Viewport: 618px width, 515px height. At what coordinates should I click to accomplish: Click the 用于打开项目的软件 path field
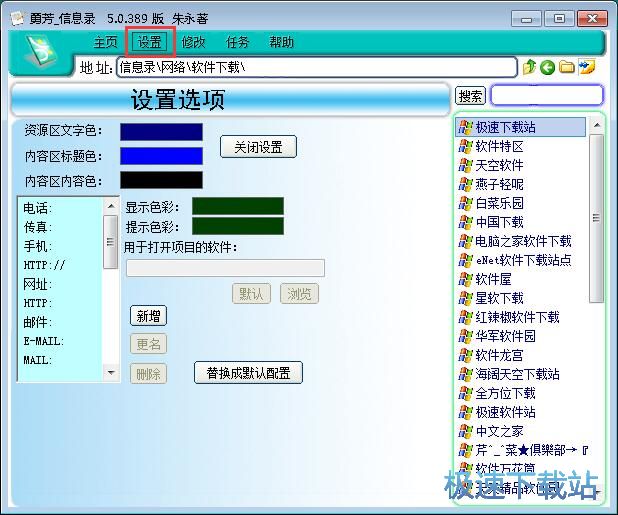(x=225, y=268)
